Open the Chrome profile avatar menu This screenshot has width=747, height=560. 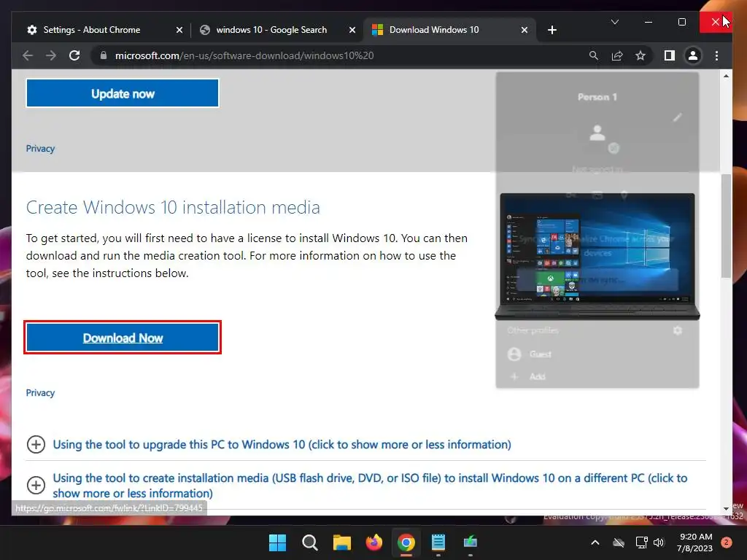[693, 55]
